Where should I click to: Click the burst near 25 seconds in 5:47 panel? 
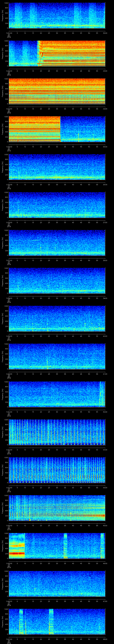pos(51,621)
